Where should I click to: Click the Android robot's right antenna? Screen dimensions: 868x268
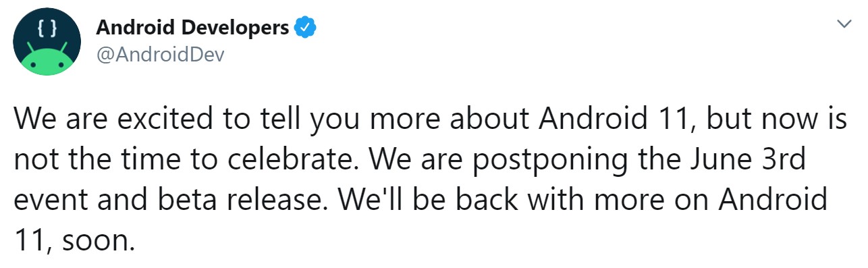(x=63, y=48)
